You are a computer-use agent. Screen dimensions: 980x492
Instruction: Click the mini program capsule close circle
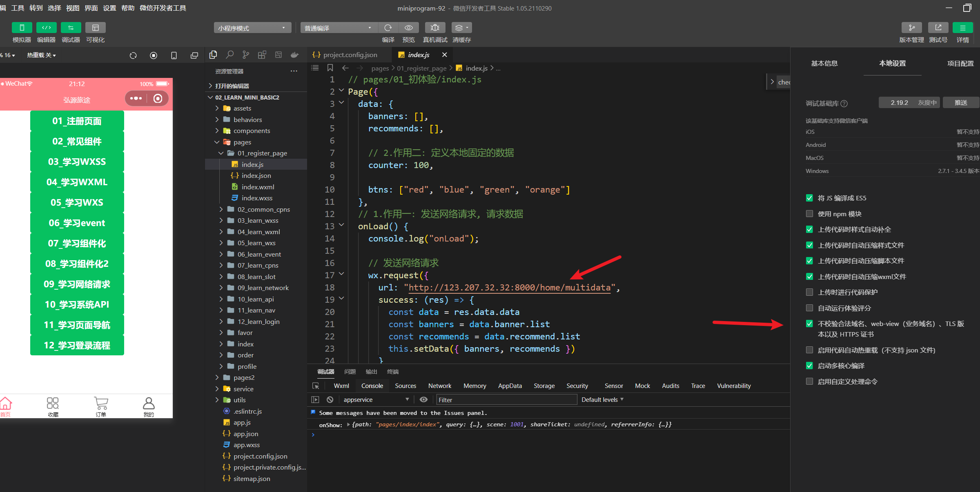pos(158,98)
